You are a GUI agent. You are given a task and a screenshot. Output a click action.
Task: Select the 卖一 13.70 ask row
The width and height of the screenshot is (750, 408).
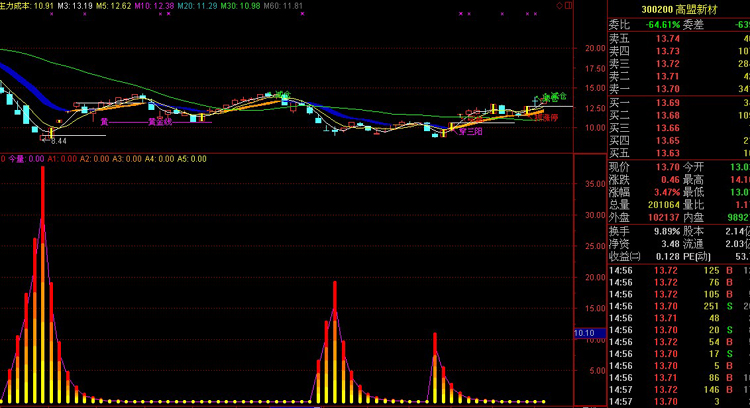coord(679,88)
